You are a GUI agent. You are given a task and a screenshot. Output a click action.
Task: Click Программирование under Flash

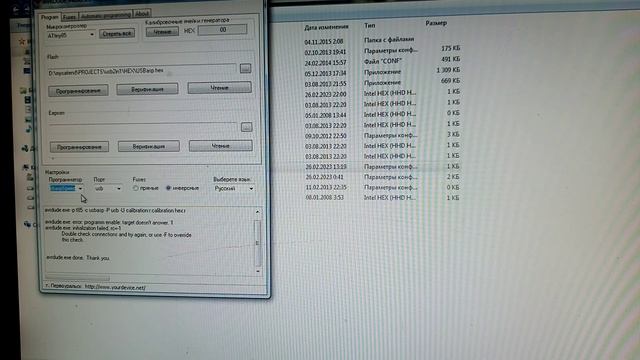coord(78,91)
